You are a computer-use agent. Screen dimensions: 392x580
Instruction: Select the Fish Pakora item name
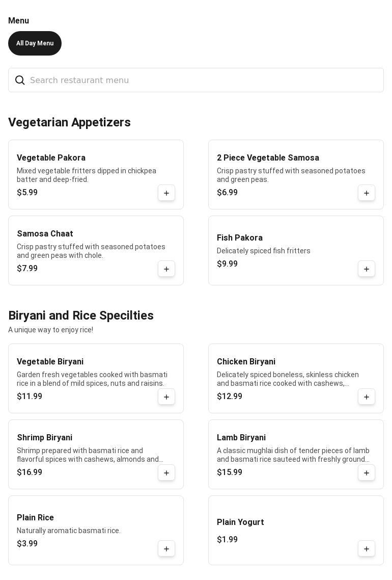pyautogui.click(x=240, y=238)
